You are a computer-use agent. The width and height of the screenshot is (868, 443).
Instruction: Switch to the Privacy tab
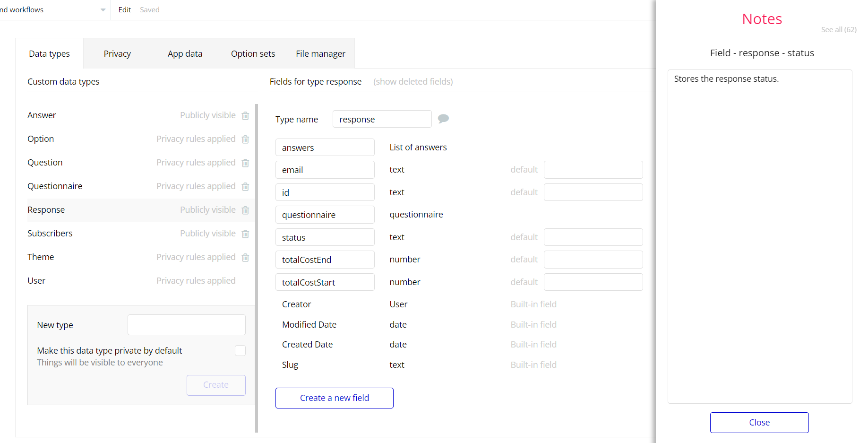pos(117,54)
